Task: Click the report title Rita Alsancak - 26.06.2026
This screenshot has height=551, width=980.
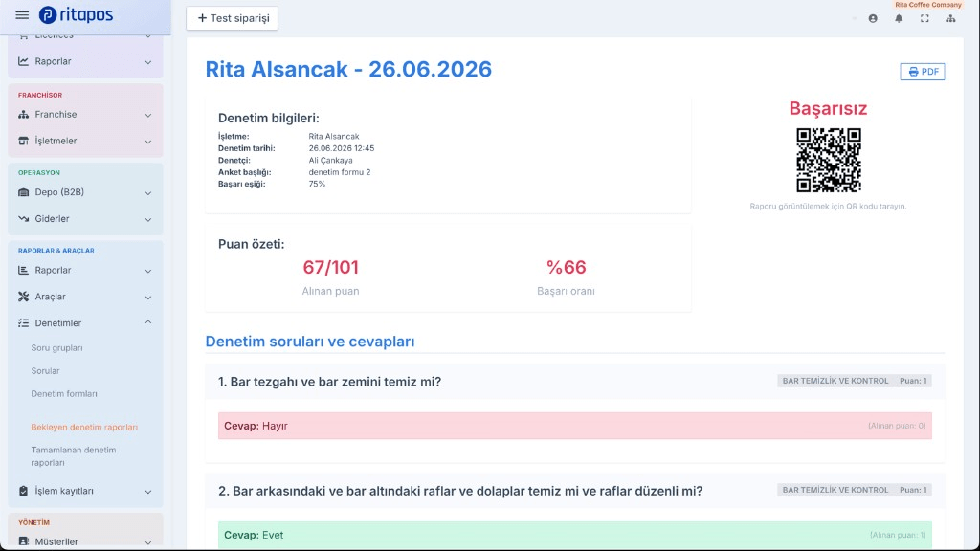Action: click(x=348, y=69)
